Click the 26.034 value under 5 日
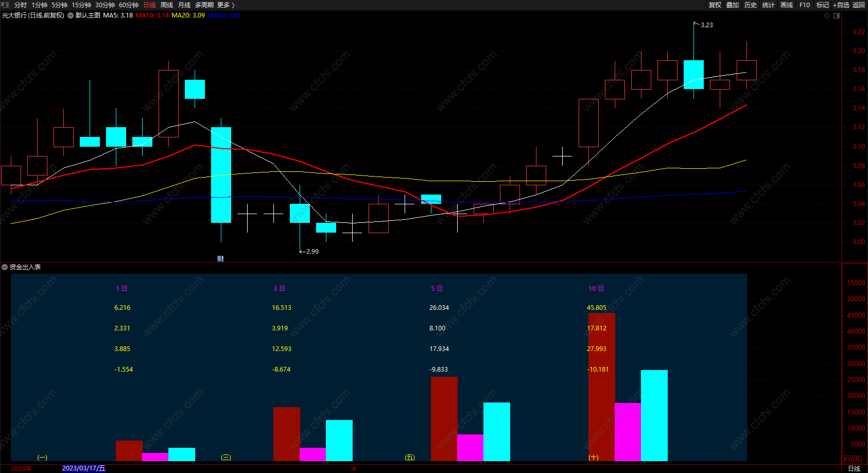This screenshot has height=473, width=868. 439,308
